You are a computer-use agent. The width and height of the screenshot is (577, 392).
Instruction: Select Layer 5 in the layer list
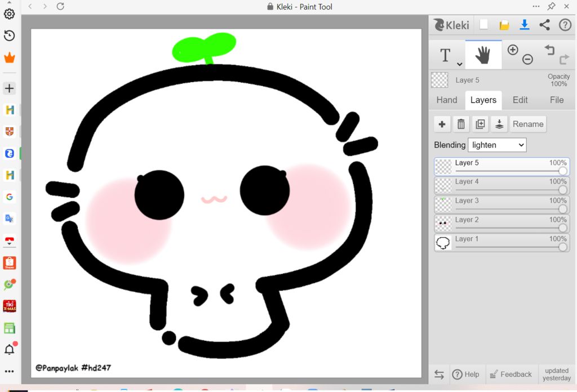coord(502,167)
